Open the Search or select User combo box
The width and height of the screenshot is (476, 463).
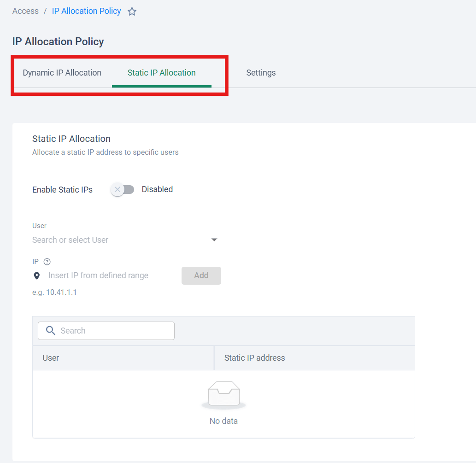[x=118, y=240]
